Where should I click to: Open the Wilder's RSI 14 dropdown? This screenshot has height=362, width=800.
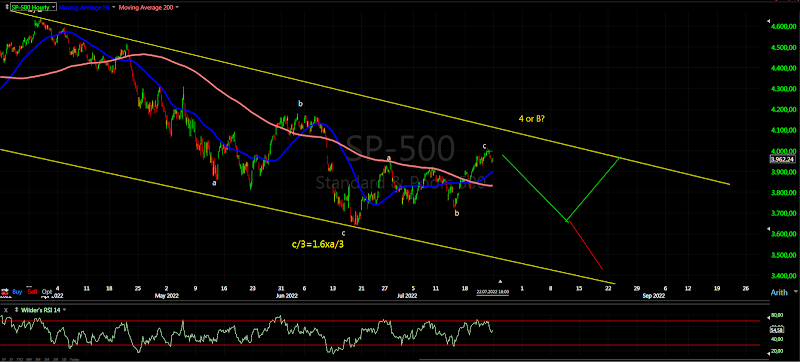(64, 309)
